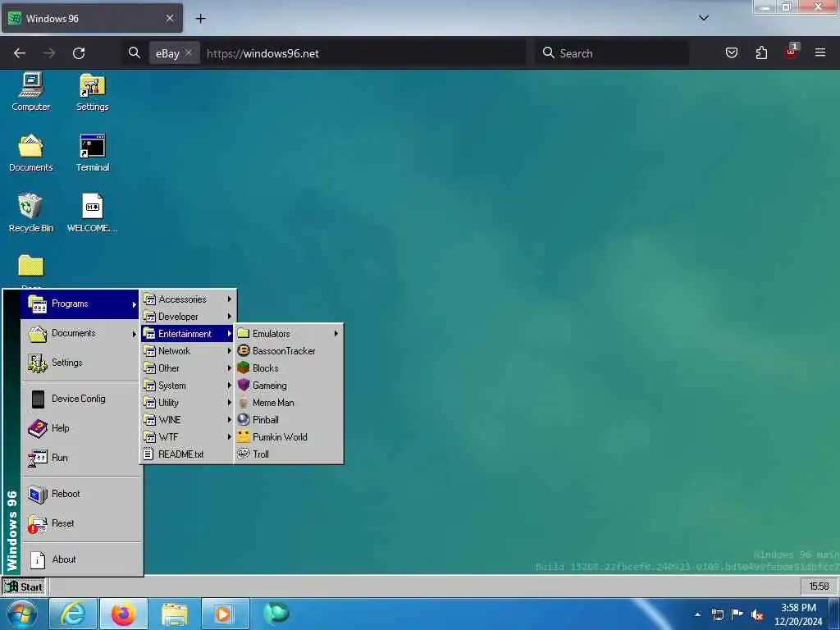Open the network tray icon
Screen dimensions: 840x630
[x=717, y=614]
